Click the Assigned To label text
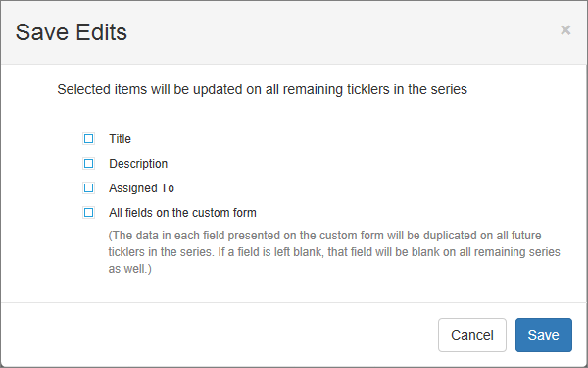This screenshot has height=368, width=588. [141, 188]
